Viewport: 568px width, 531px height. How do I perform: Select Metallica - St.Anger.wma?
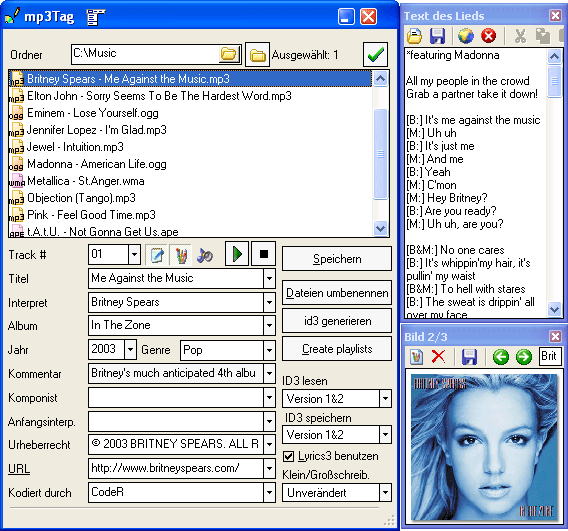190,181
